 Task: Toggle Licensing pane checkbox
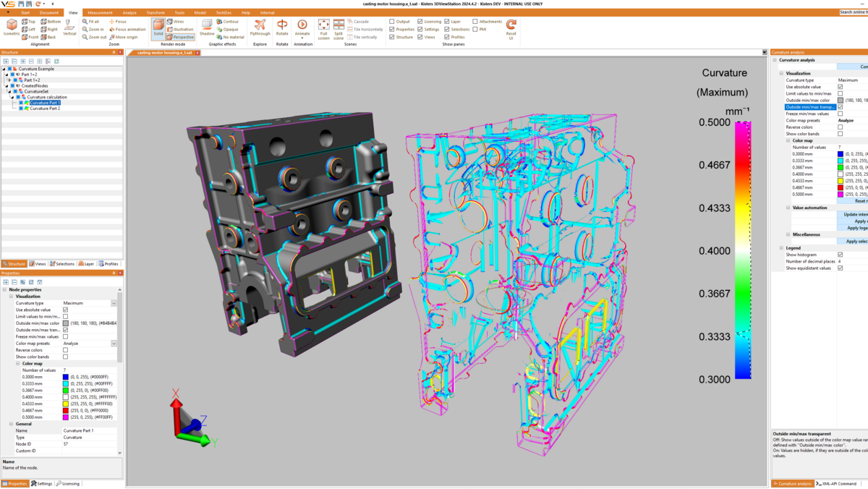(420, 22)
